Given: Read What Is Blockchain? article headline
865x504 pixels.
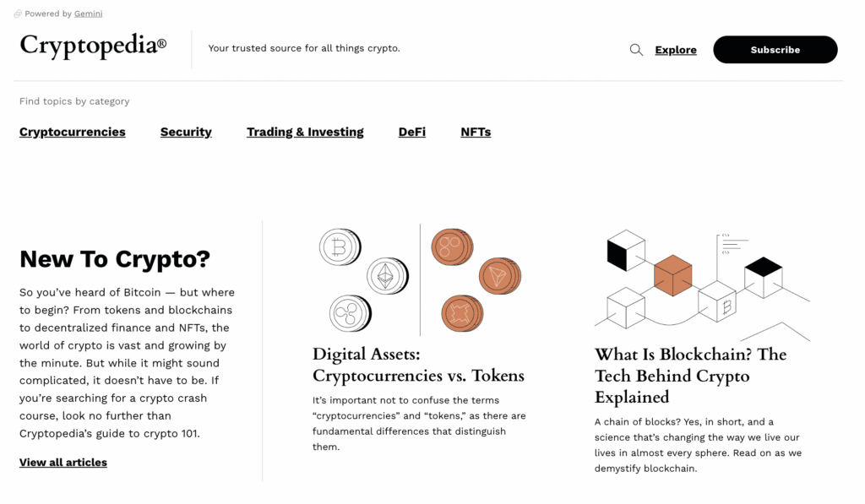Looking at the screenshot, I should coord(690,376).
